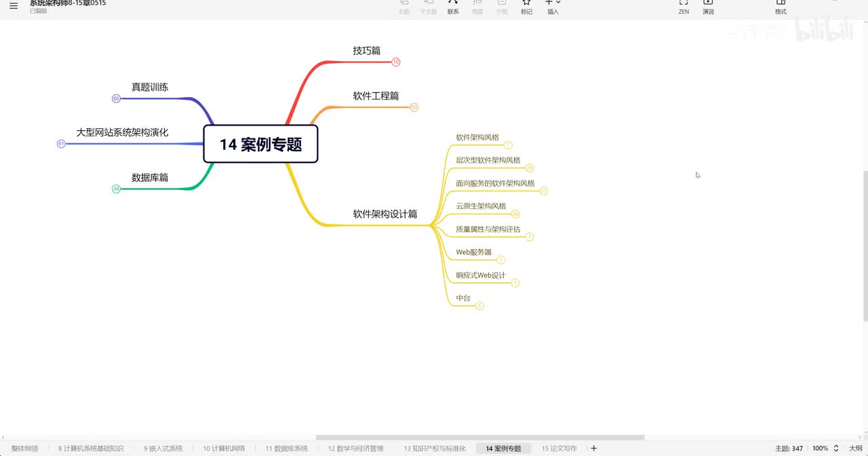This screenshot has height=456, width=868.
Task: Expand 层次型软件架构风格 via its 26 badge
Action: 530,168
